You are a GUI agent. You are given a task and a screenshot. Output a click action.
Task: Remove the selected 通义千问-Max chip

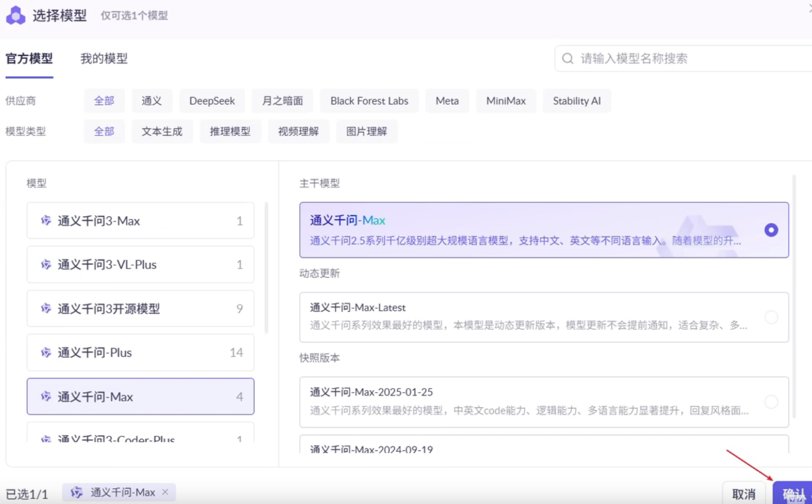tap(165, 492)
